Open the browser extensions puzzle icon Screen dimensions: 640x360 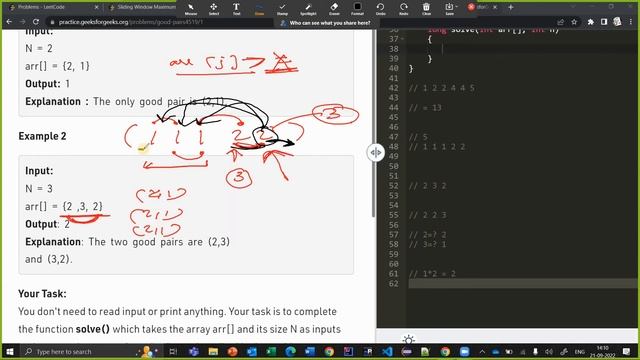click(591, 22)
